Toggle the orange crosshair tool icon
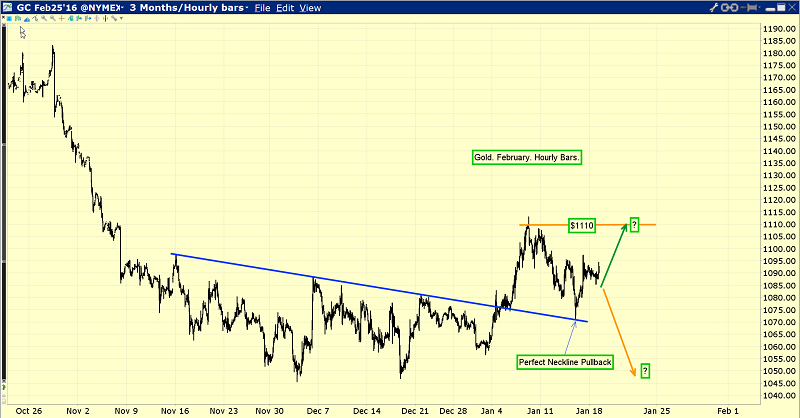Image resolution: width=800 pixels, height=418 pixels. click(x=62, y=18)
